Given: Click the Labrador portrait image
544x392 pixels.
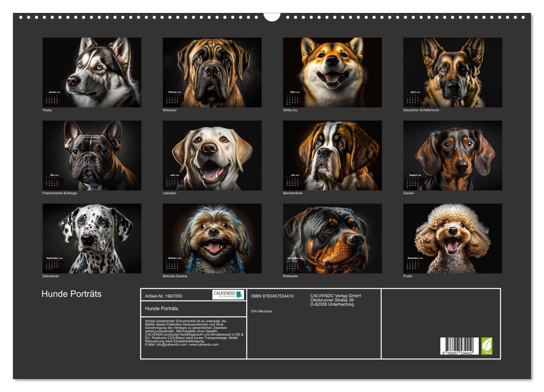Looking at the screenshot, I should [212, 155].
